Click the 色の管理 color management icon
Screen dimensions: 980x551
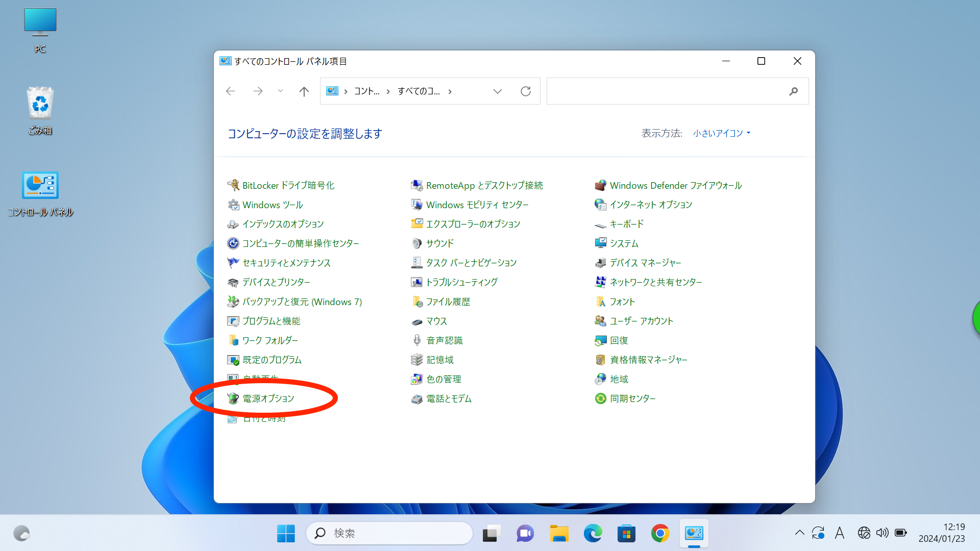(x=417, y=379)
